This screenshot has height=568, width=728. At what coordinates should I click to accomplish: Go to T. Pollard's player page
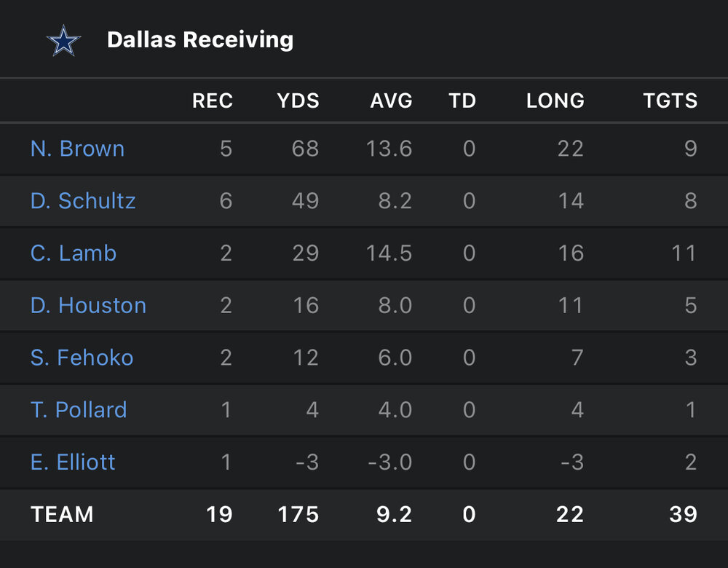pyautogui.click(x=79, y=410)
